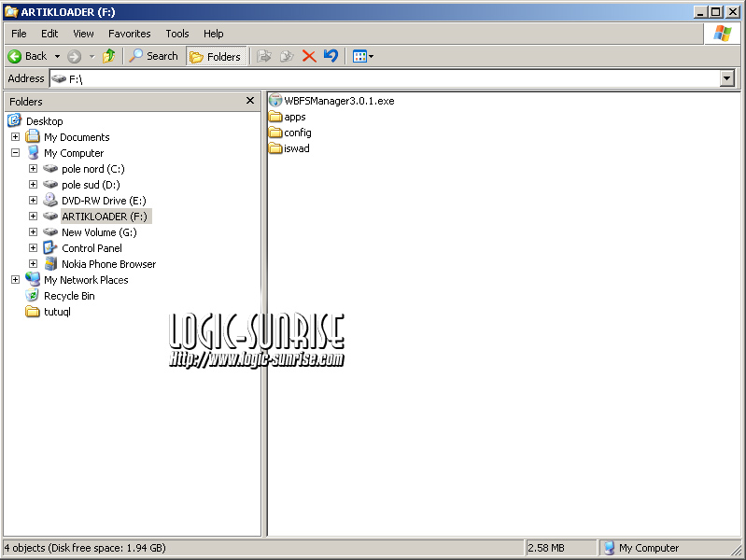Select the WBFSManager3.0.1.exe file

[x=331, y=101]
